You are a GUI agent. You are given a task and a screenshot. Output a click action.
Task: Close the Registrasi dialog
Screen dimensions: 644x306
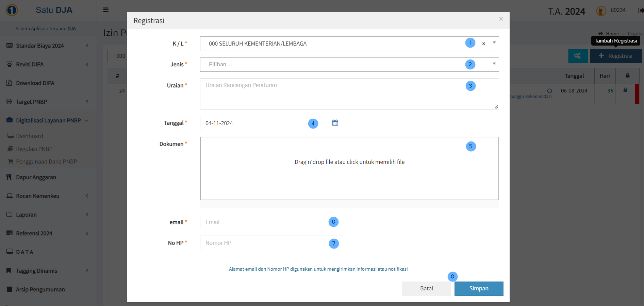pyautogui.click(x=501, y=19)
